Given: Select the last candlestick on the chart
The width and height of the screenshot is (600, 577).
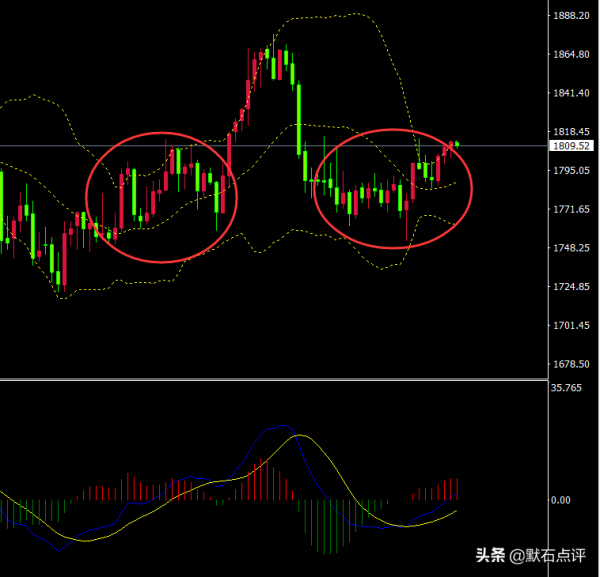Looking at the screenshot, I should coord(457,144).
